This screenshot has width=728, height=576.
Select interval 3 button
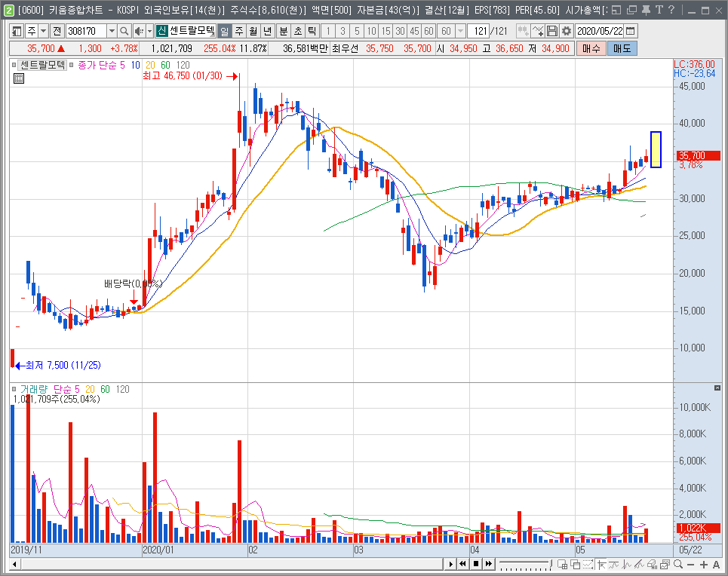pyautogui.click(x=342, y=31)
